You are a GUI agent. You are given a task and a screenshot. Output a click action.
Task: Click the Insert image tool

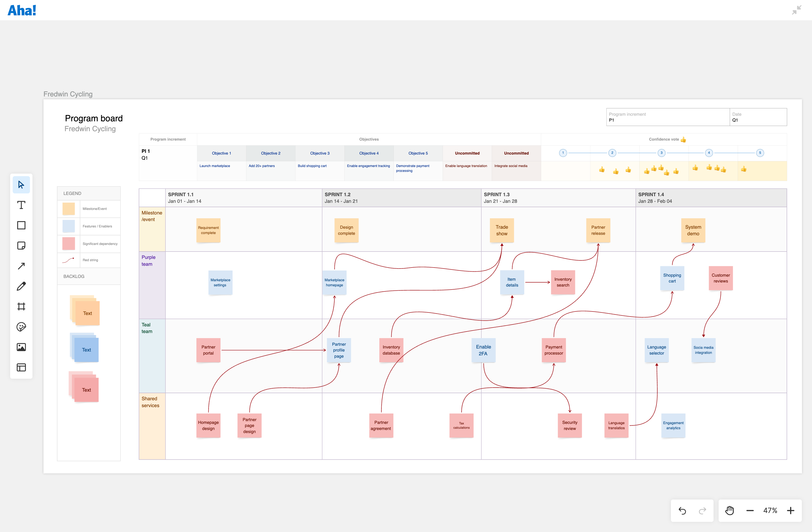pyautogui.click(x=21, y=347)
